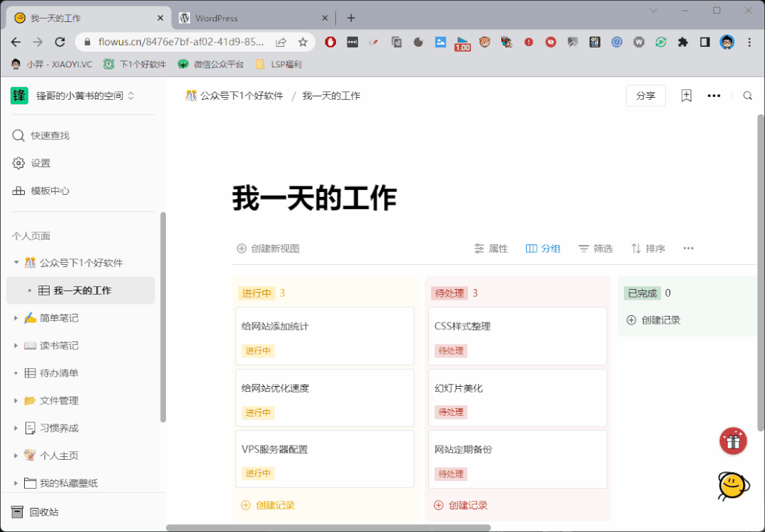Click the 创建新视图 button
This screenshot has width=765, height=532.
click(268, 249)
